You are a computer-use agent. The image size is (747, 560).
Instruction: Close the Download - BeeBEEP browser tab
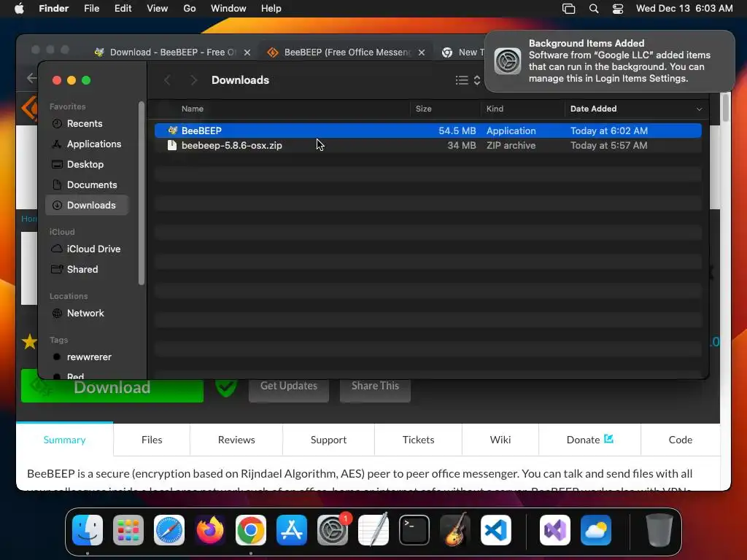coord(247,52)
